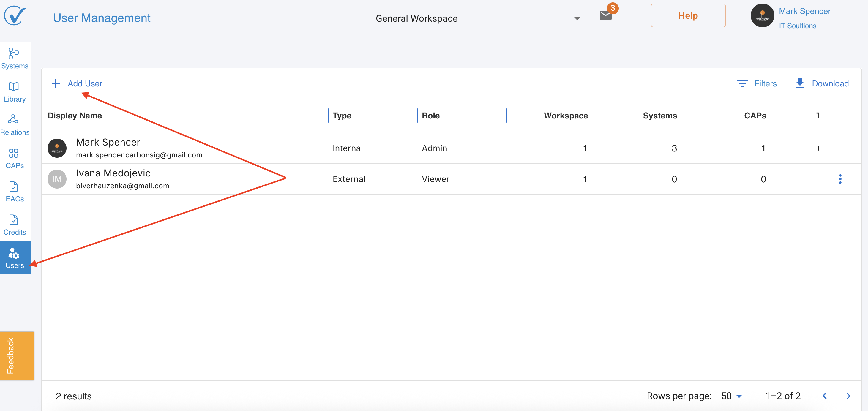Click the Add User button

pos(77,83)
